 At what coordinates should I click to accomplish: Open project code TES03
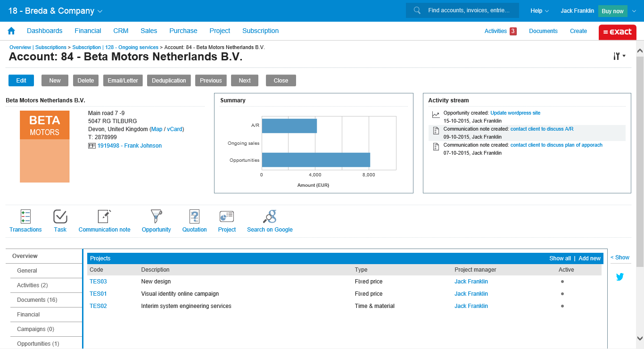(x=98, y=282)
